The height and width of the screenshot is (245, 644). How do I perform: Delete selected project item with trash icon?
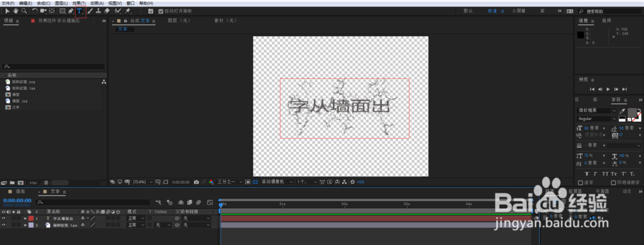click(x=46, y=182)
